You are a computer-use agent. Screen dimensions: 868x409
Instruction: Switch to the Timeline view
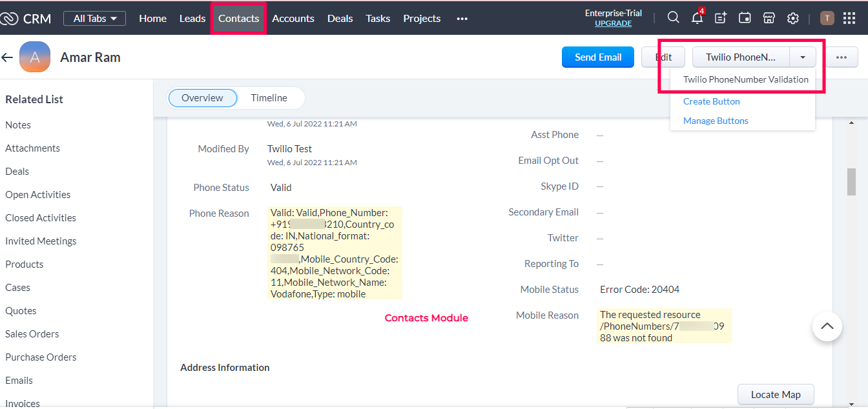coord(269,98)
